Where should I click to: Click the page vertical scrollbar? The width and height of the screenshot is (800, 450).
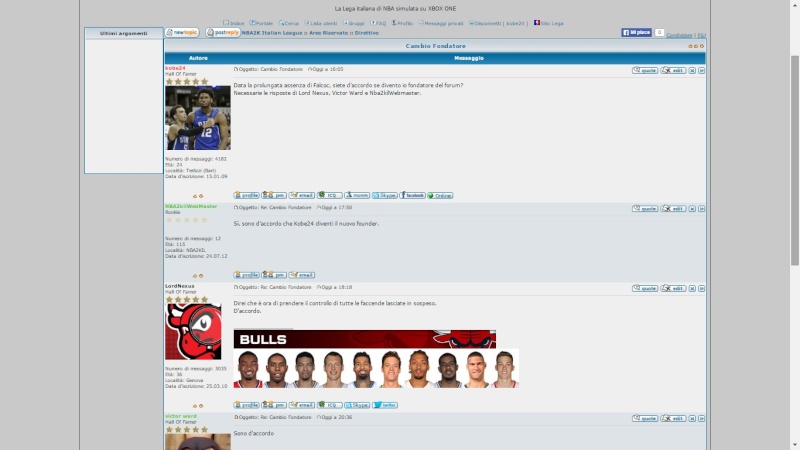[795, 161]
